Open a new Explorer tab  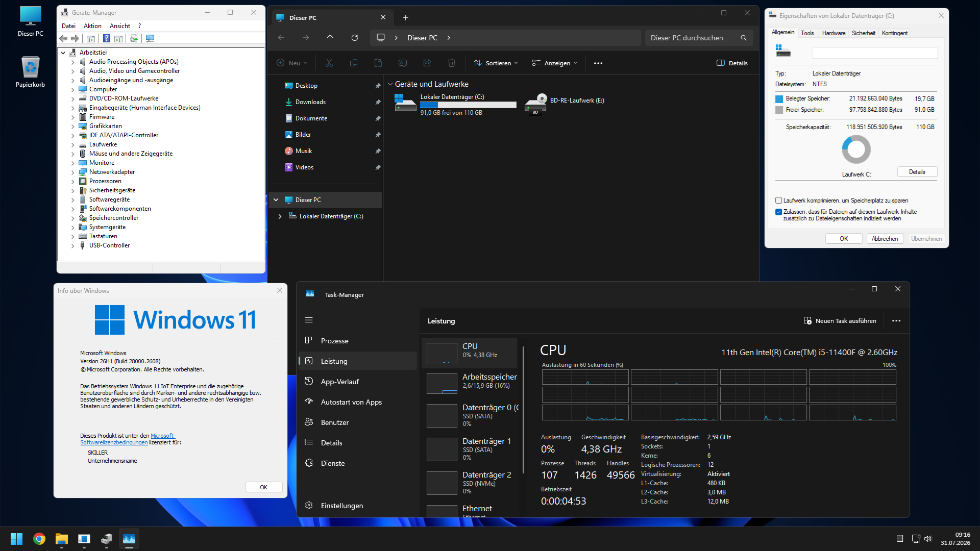click(x=406, y=17)
